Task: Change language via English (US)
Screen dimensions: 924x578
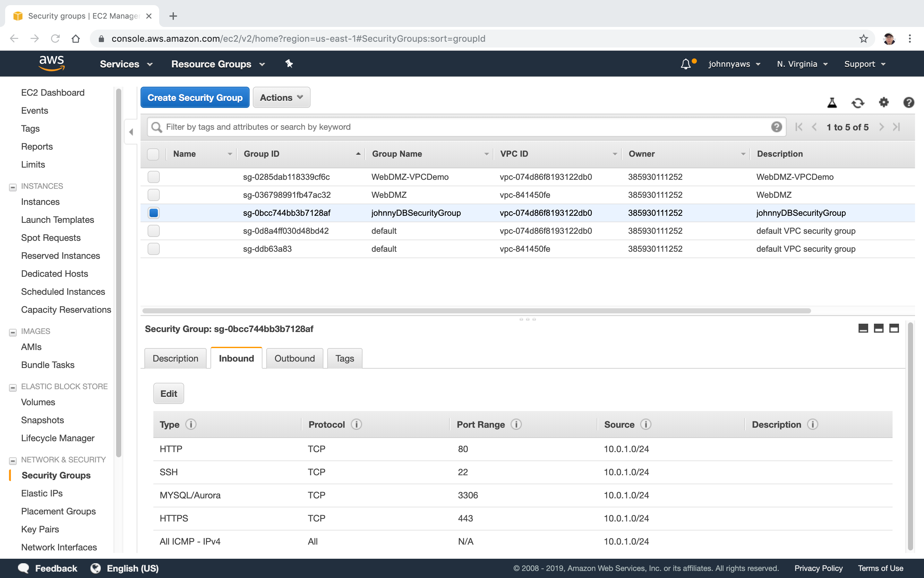Action: coord(124,568)
